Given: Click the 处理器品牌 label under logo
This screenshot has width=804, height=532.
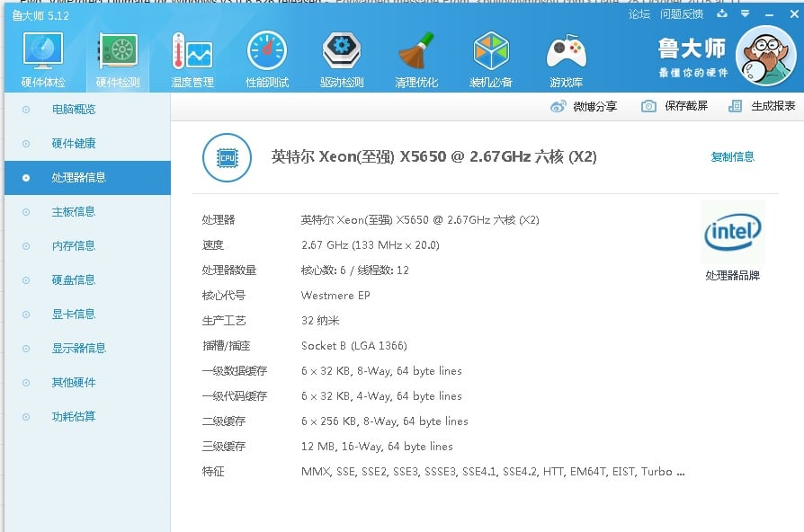Looking at the screenshot, I should (732, 276).
